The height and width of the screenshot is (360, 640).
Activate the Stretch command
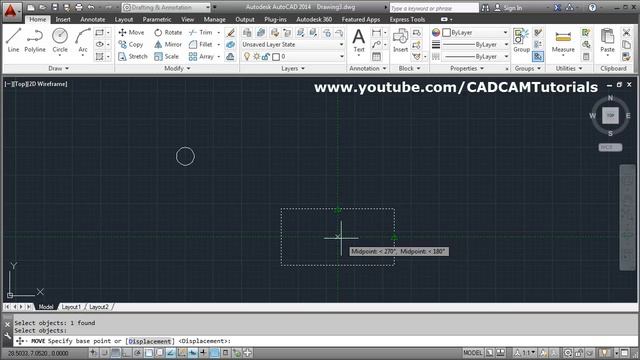[133, 56]
